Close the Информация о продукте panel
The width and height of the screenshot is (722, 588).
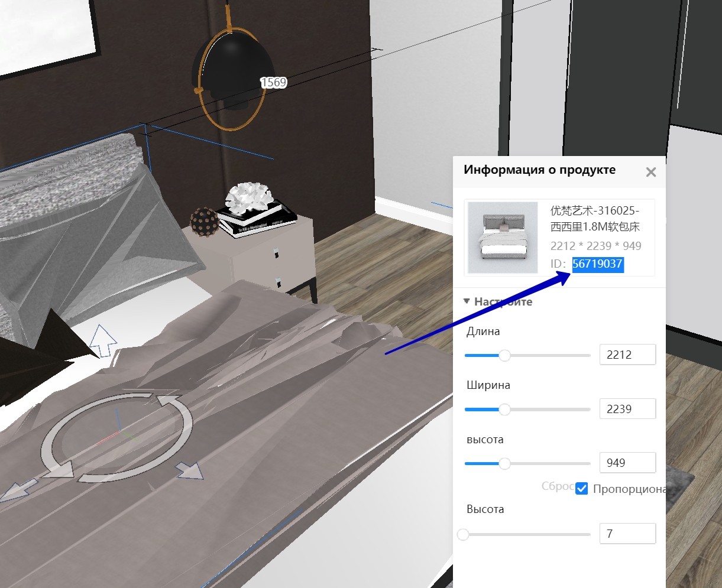click(650, 172)
